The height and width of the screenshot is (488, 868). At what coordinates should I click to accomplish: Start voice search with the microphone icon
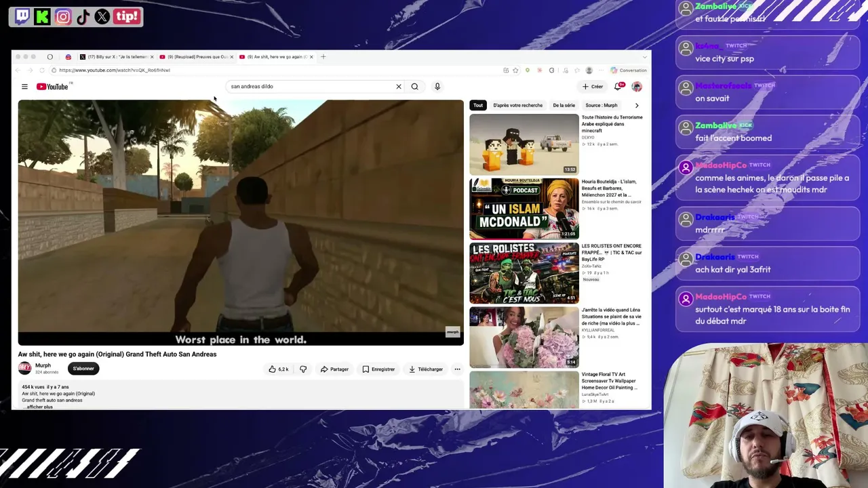point(437,87)
